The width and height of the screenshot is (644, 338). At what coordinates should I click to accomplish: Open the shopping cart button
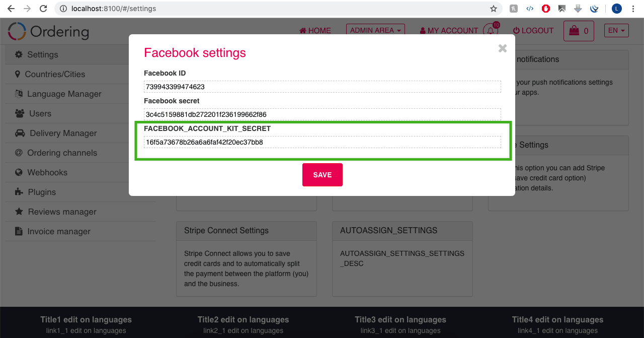[x=579, y=31]
